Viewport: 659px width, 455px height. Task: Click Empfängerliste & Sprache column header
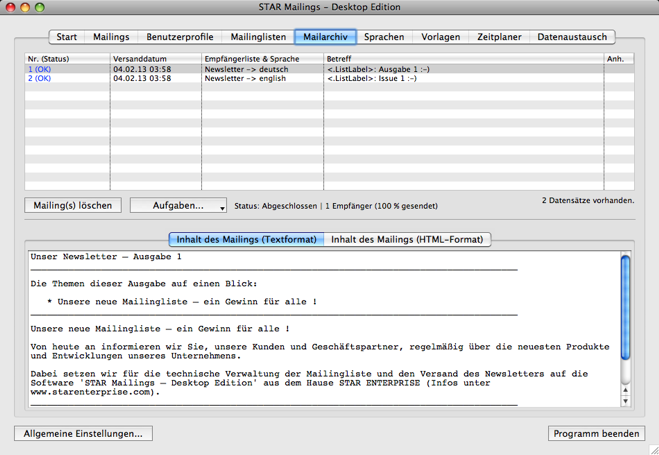(263, 59)
